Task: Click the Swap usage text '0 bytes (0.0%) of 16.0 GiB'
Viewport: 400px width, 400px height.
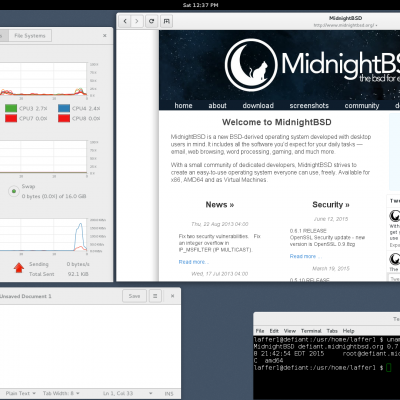Action: 54,196
